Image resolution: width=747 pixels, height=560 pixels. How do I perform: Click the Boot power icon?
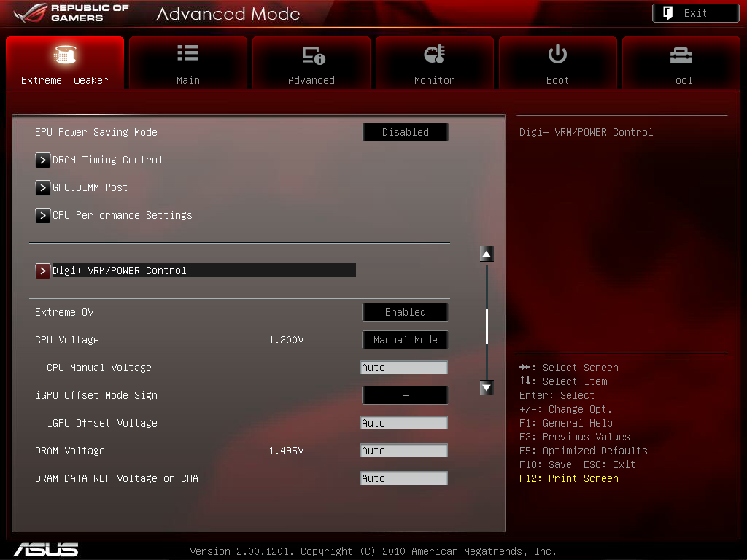point(557,54)
